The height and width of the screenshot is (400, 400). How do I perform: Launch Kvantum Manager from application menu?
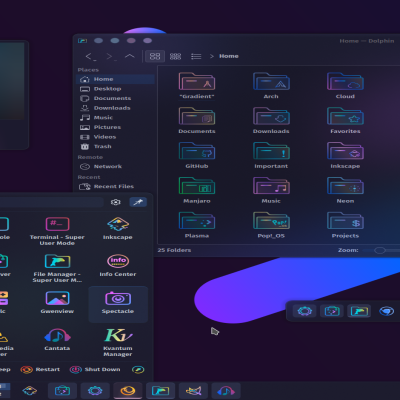pos(118,342)
